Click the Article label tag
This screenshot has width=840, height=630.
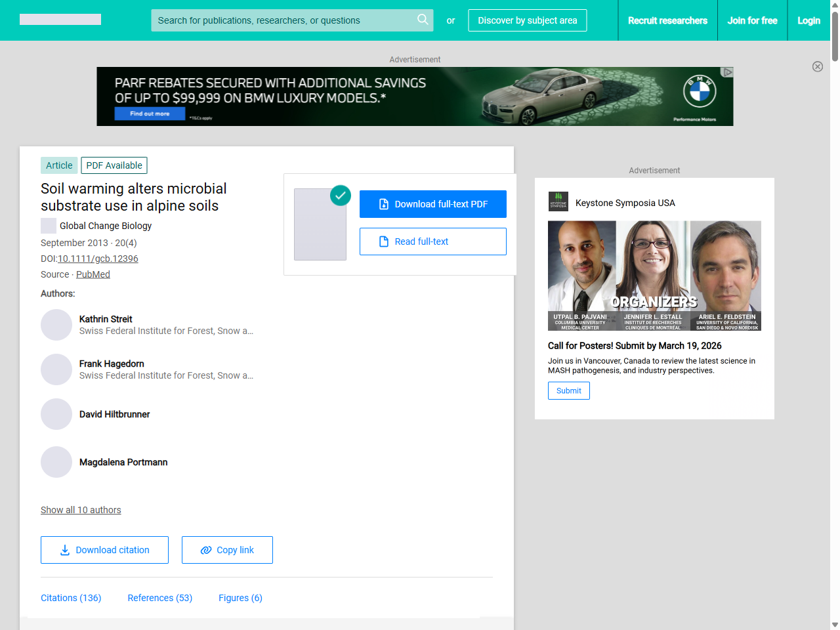coord(59,165)
